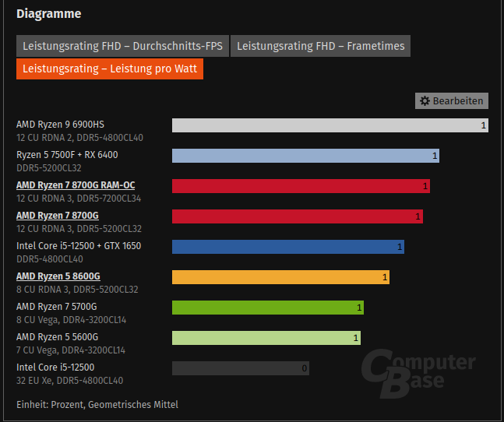Open the AMD Ryzen 7 8700G RAM-OC link
Viewport: 504px width, 422px height.
(x=76, y=185)
